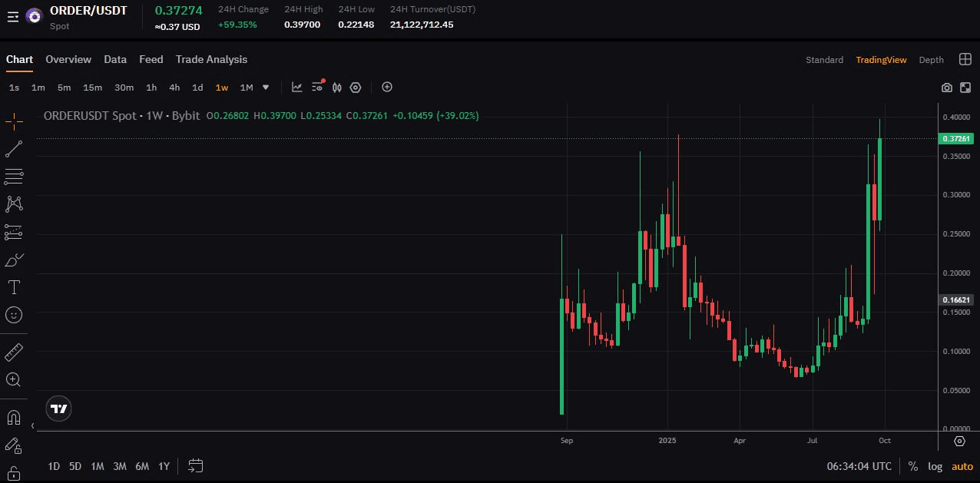Expand more timeframes dropdown arrow
The image size is (980, 483).
266,87
